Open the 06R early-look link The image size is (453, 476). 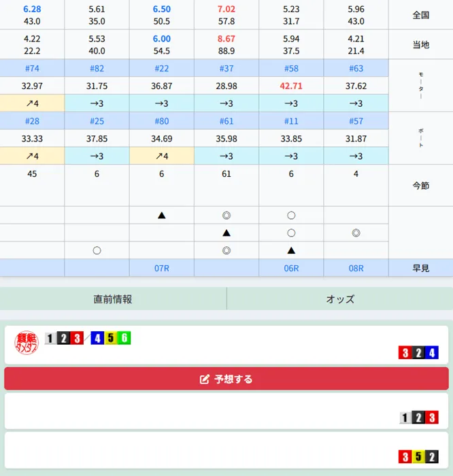(x=291, y=268)
